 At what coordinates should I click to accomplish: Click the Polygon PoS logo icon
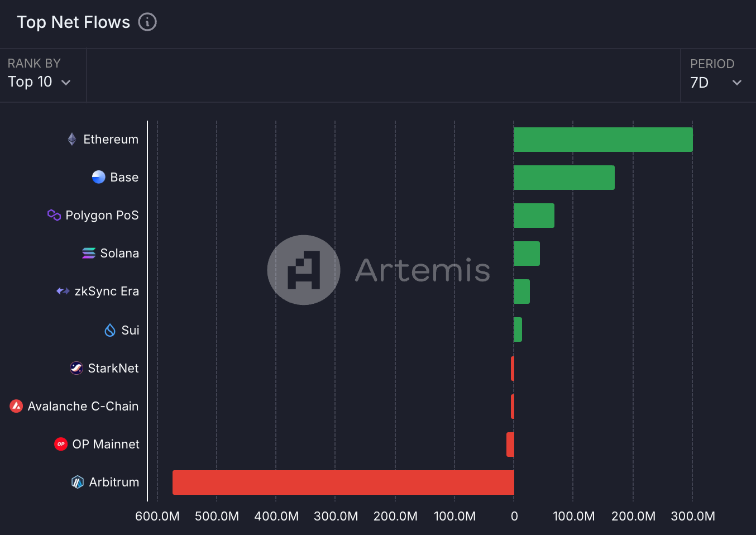(x=54, y=215)
